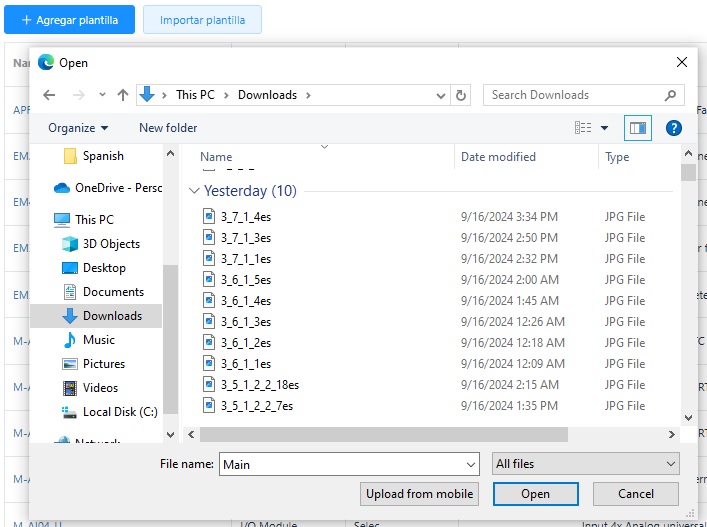Expand the File name combo box dropdown
The image size is (707, 527).
tap(471, 464)
